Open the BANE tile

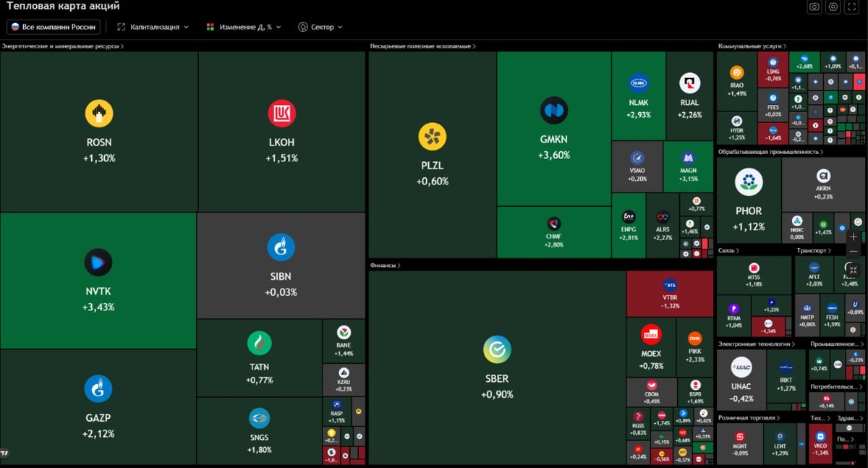pos(344,341)
